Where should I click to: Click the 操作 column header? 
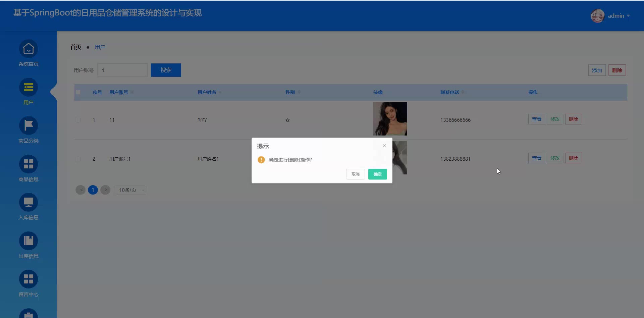(533, 92)
